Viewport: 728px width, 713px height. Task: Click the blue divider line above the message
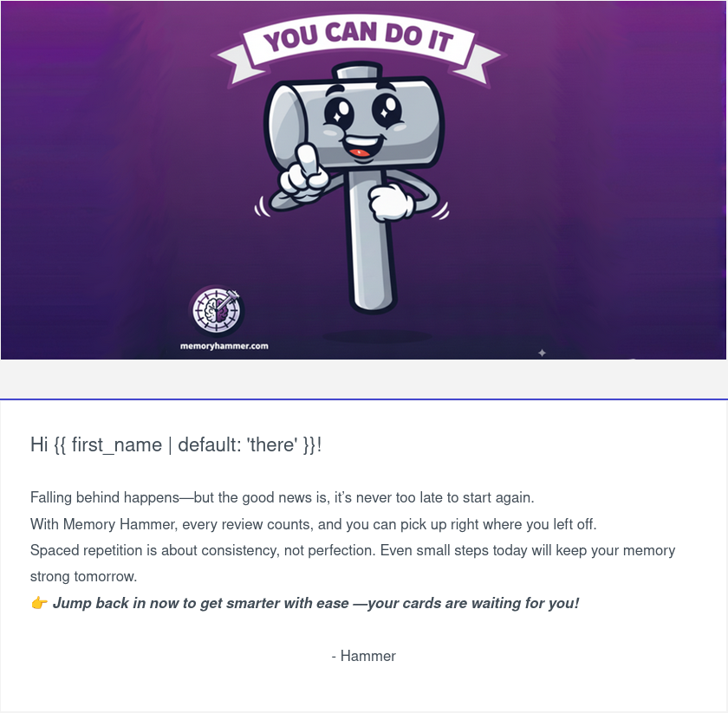click(364, 399)
